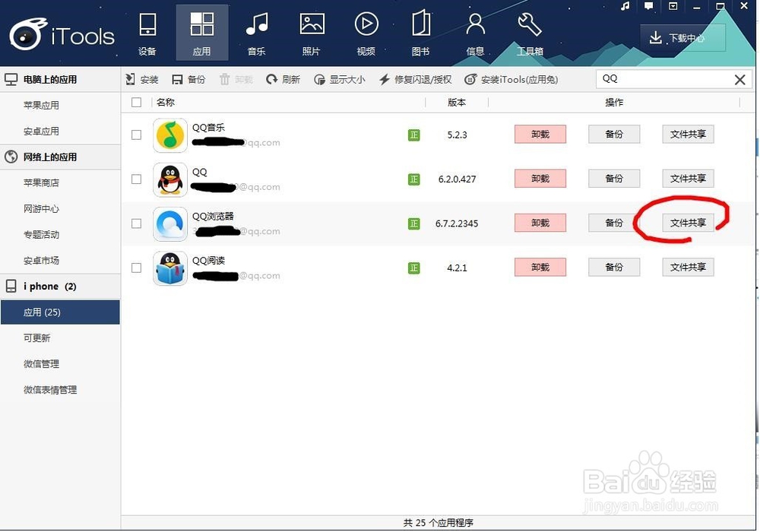Back up QQ浏览器 with 备份 button
This screenshot has height=532, width=760.
tap(614, 223)
